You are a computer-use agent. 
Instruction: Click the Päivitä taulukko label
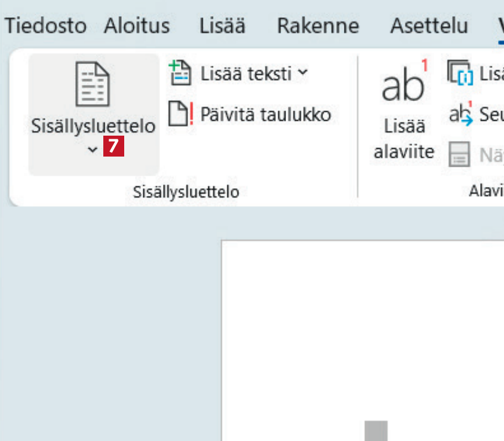[x=266, y=115]
